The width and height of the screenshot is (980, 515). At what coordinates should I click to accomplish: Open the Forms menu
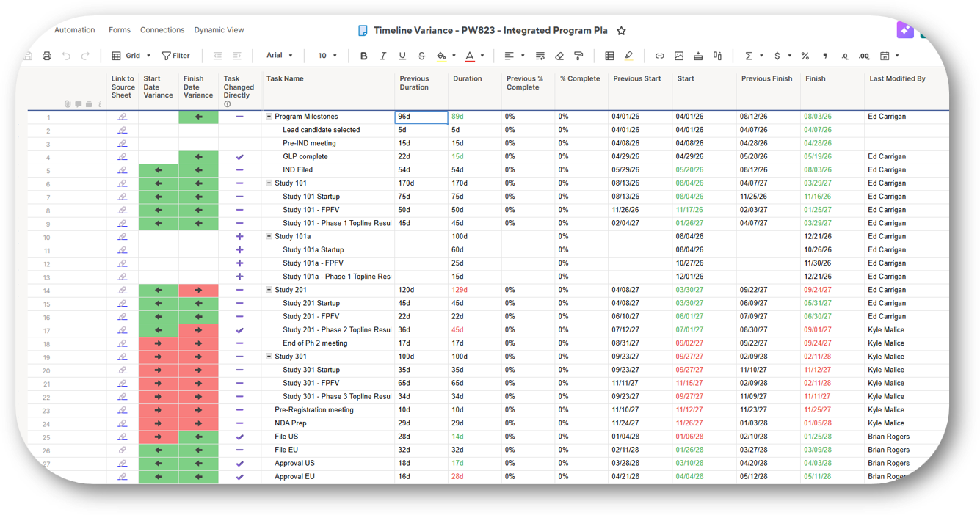coord(120,30)
